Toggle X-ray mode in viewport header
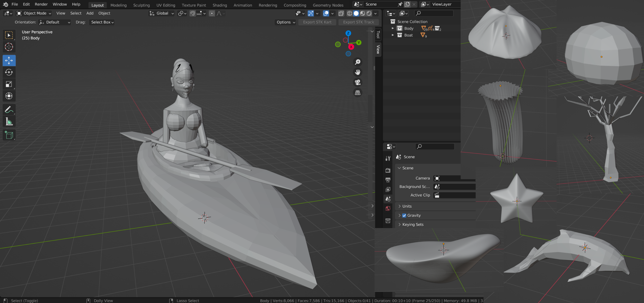Image resolution: width=644 pixels, height=303 pixels. point(341,13)
